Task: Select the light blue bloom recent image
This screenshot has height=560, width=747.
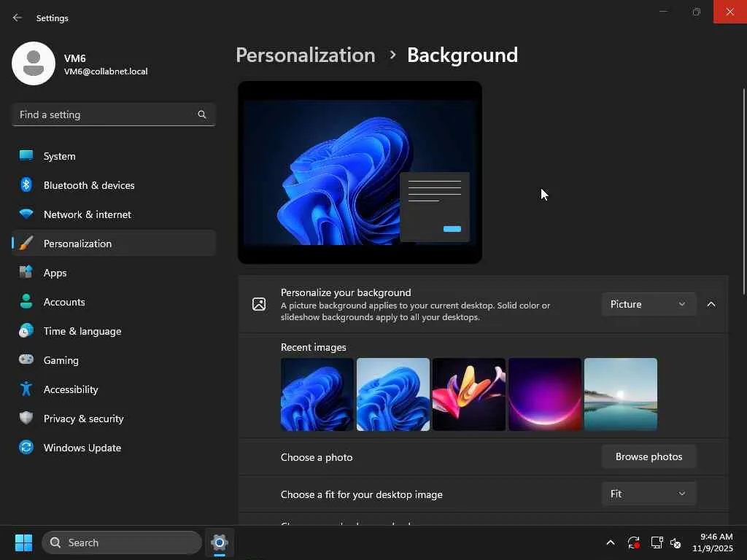Action: (x=393, y=394)
